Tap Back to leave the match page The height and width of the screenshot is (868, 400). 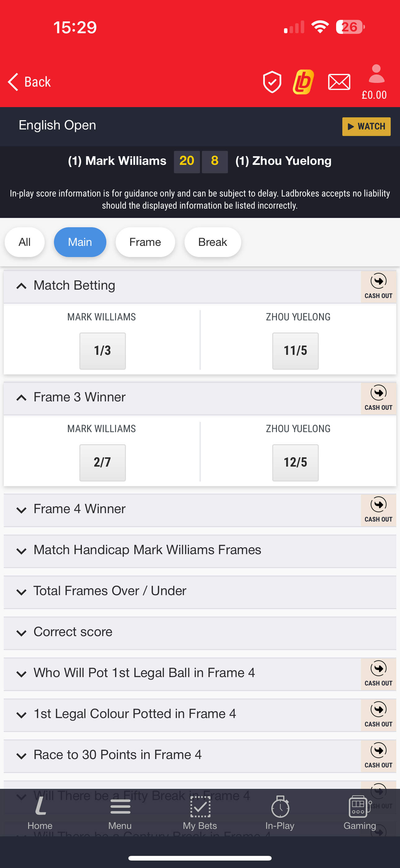(x=29, y=81)
